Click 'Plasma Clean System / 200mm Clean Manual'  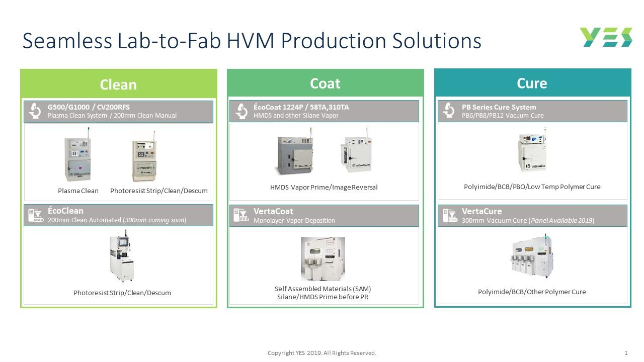click(112, 116)
